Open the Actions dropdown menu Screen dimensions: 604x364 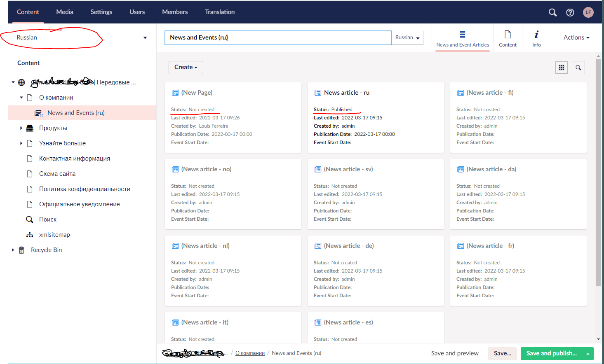pos(576,37)
